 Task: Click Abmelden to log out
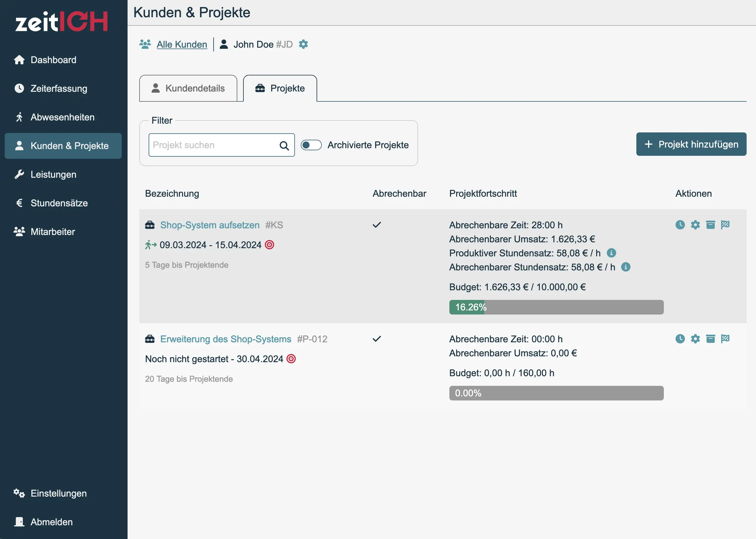click(63, 522)
